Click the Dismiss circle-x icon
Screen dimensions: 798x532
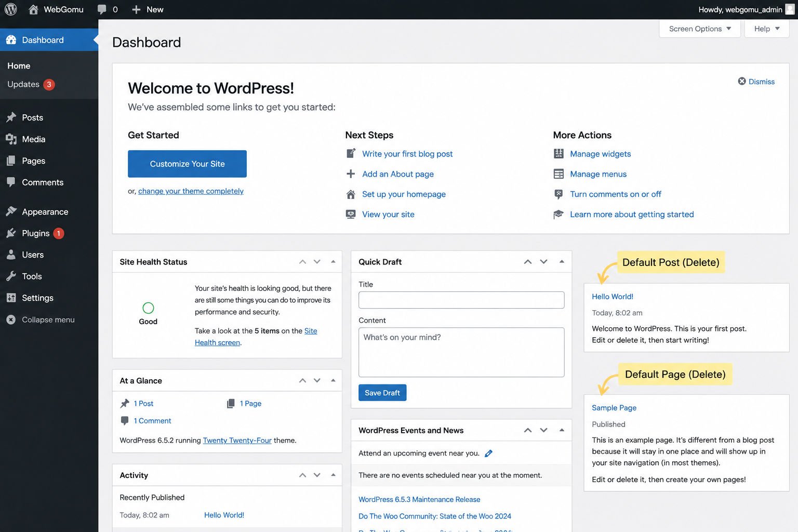pos(742,81)
